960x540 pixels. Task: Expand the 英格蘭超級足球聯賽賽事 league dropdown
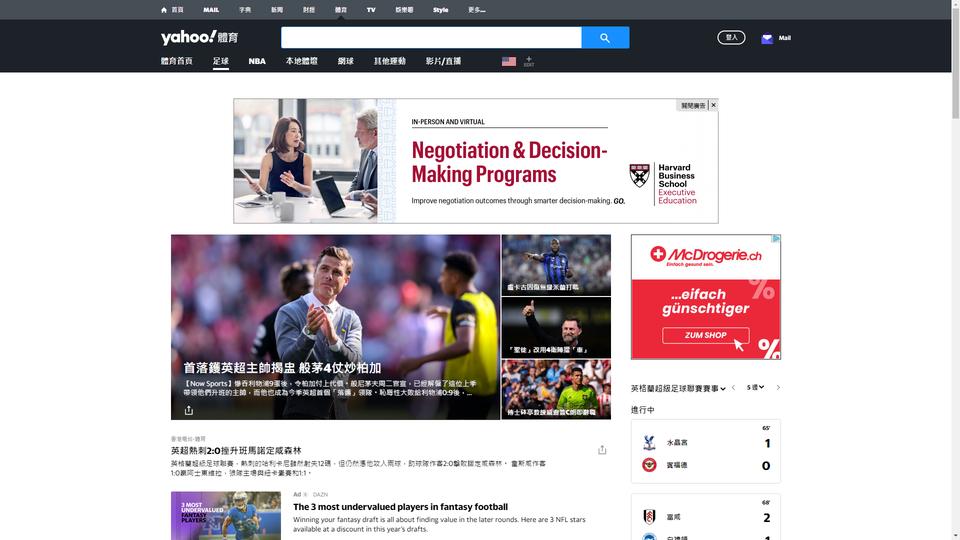pyautogui.click(x=678, y=388)
